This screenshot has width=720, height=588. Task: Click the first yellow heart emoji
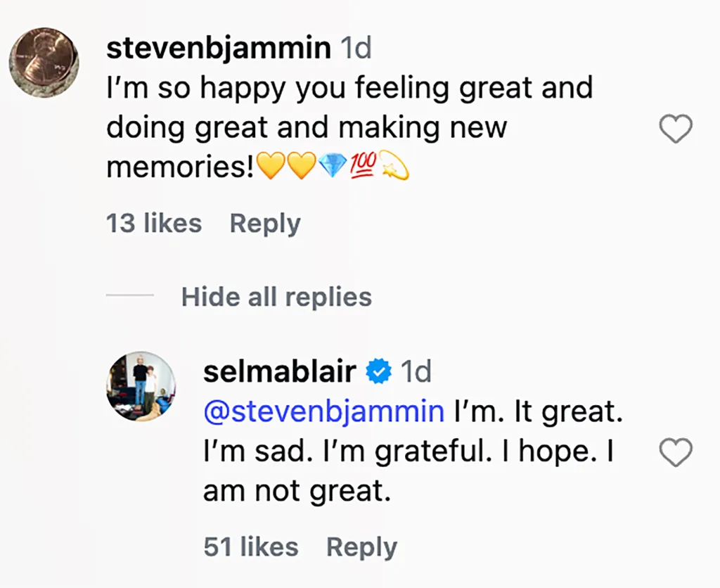click(x=271, y=165)
